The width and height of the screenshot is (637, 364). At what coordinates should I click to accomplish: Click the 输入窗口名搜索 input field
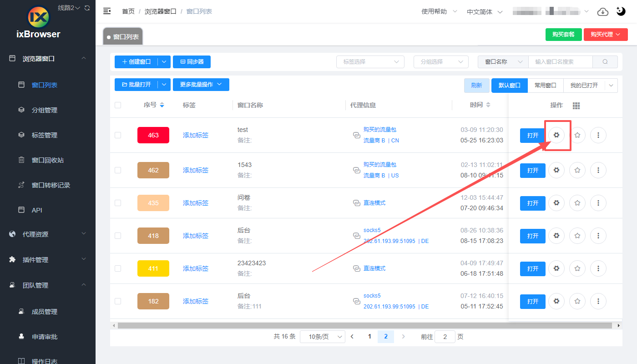560,62
